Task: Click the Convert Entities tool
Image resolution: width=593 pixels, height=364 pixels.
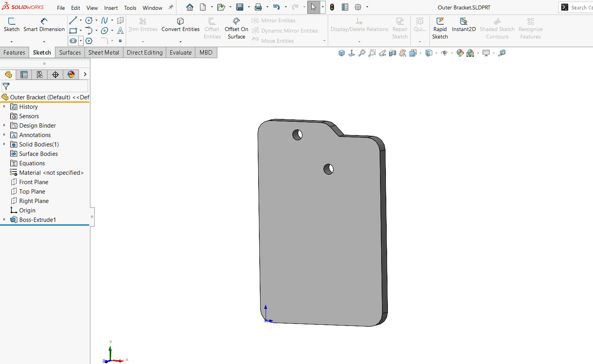Action: coord(180,25)
